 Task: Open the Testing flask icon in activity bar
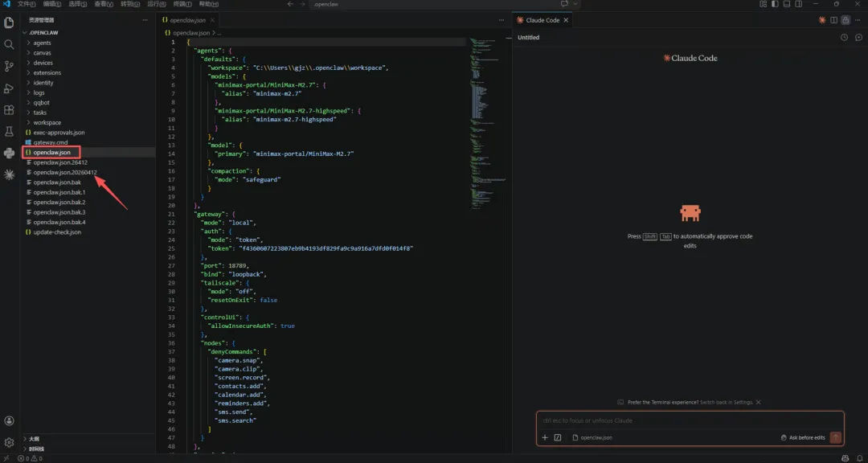point(9,131)
